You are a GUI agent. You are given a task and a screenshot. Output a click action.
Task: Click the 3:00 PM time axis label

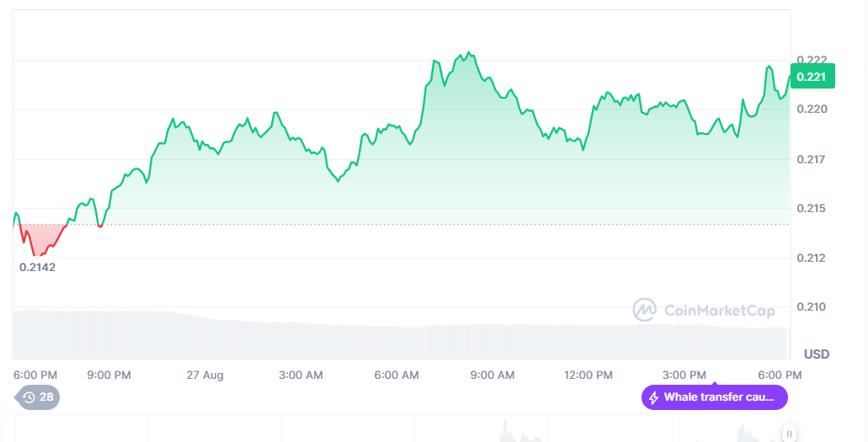684,375
